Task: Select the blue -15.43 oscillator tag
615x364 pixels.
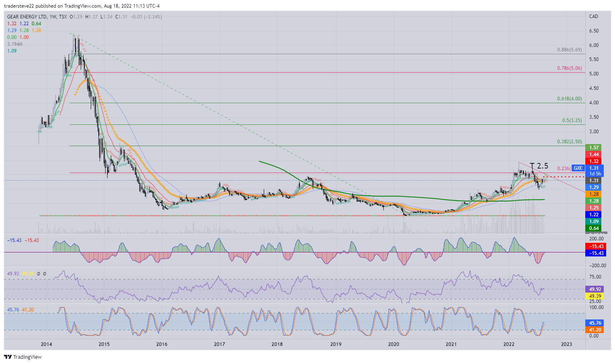Action: click(x=596, y=253)
